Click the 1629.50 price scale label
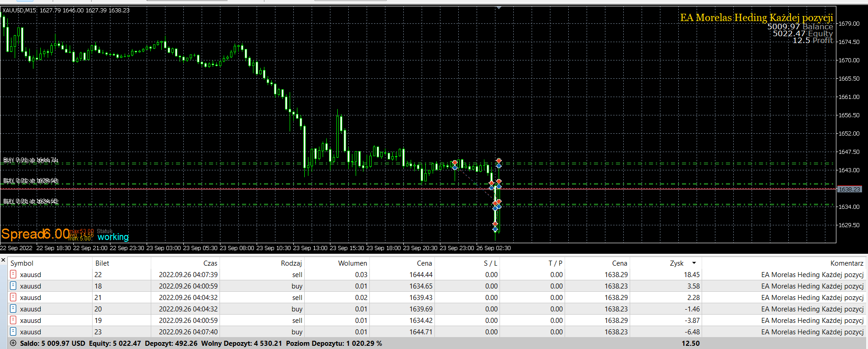 pos(849,225)
